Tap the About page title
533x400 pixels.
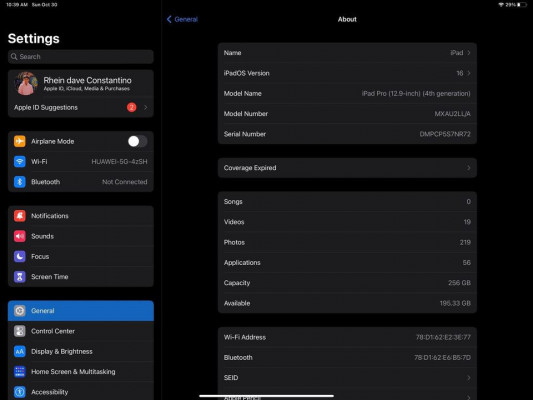tap(347, 19)
